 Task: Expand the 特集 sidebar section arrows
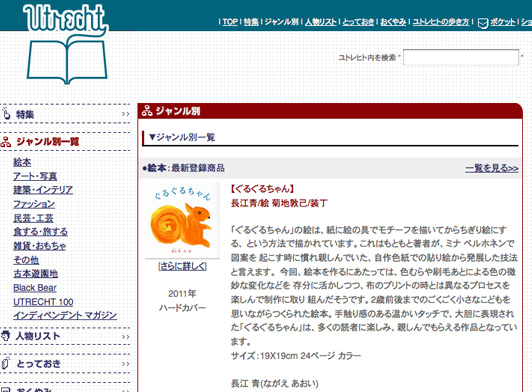(126, 114)
